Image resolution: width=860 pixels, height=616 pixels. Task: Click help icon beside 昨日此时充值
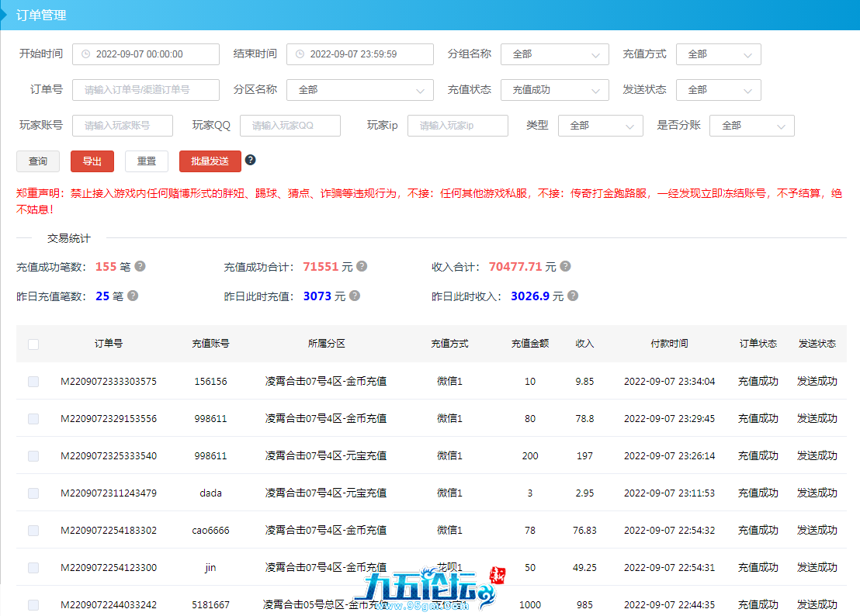point(354,296)
